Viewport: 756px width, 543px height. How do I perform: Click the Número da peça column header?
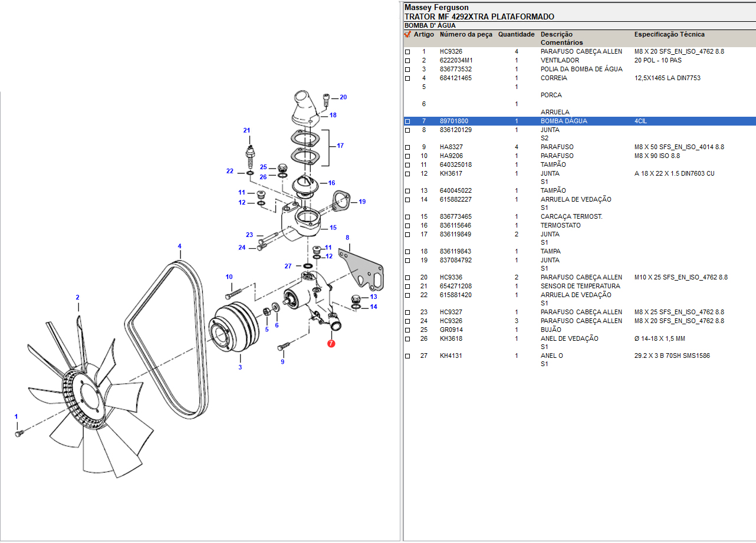click(x=465, y=35)
